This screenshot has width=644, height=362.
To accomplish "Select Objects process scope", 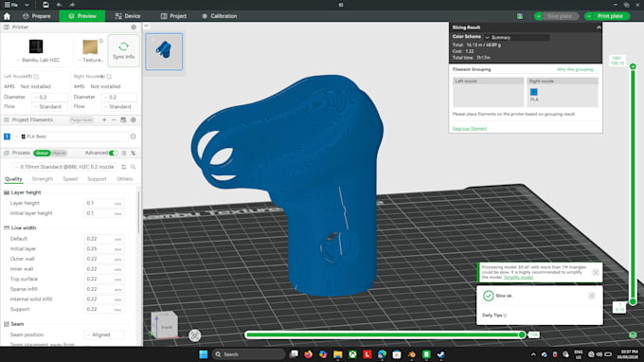I will (x=59, y=153).
